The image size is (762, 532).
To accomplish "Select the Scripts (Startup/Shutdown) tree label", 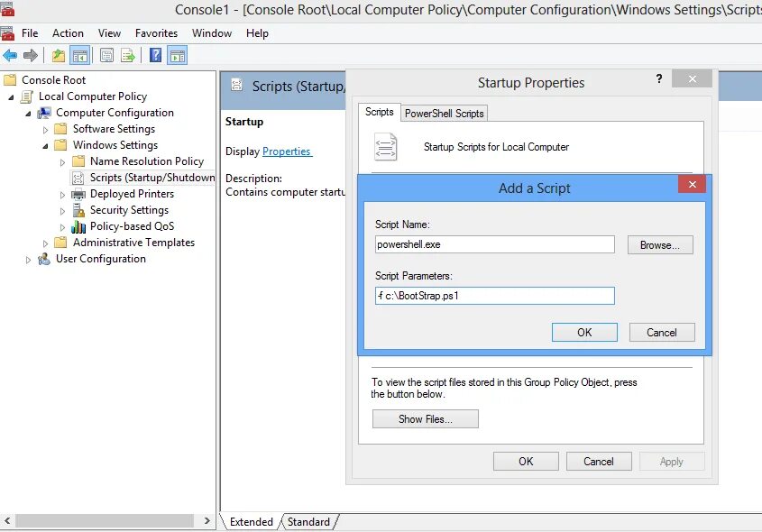I will (152, 178).
